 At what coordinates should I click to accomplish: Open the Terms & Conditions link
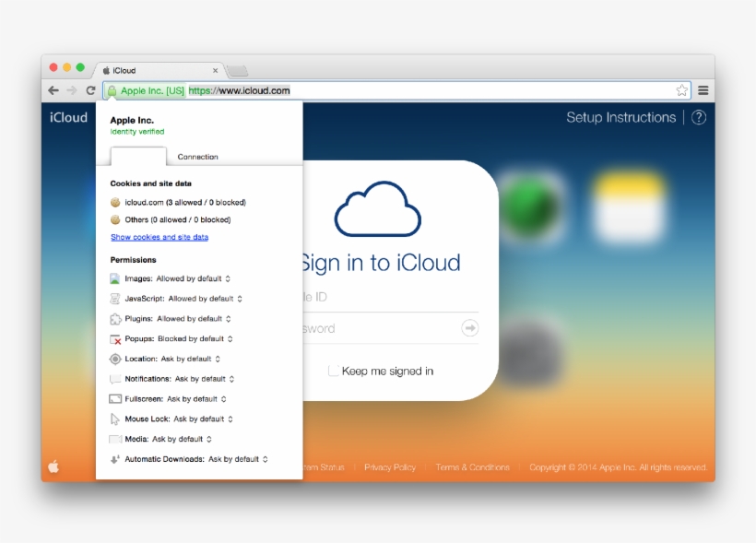[x=472, y=467]
